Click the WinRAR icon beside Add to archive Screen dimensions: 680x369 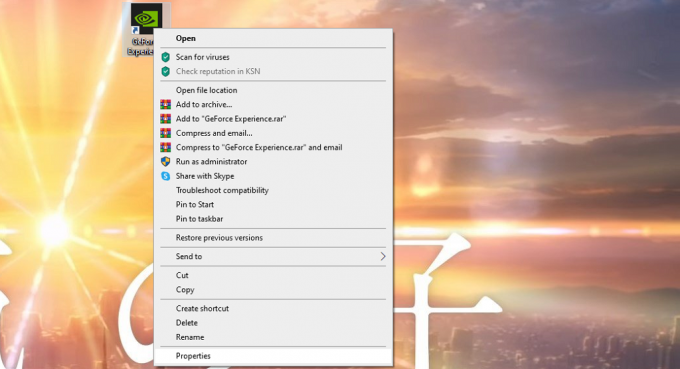166,104
